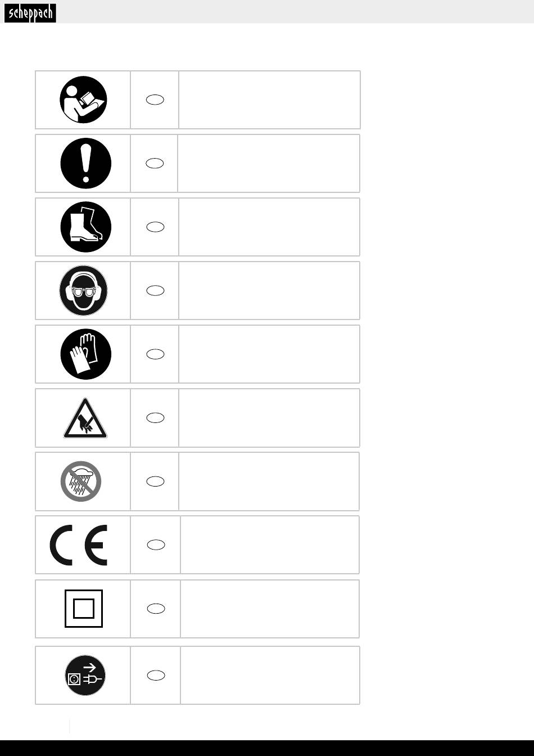Select the empty description box beside the double insulation symbol
The width and height of the screenshot is (534, 756).
270,609
